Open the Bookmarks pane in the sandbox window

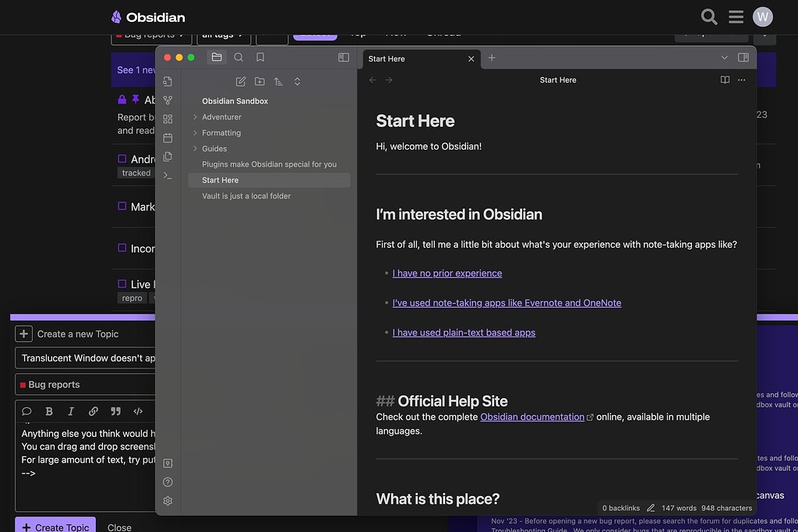coord(260,57)
